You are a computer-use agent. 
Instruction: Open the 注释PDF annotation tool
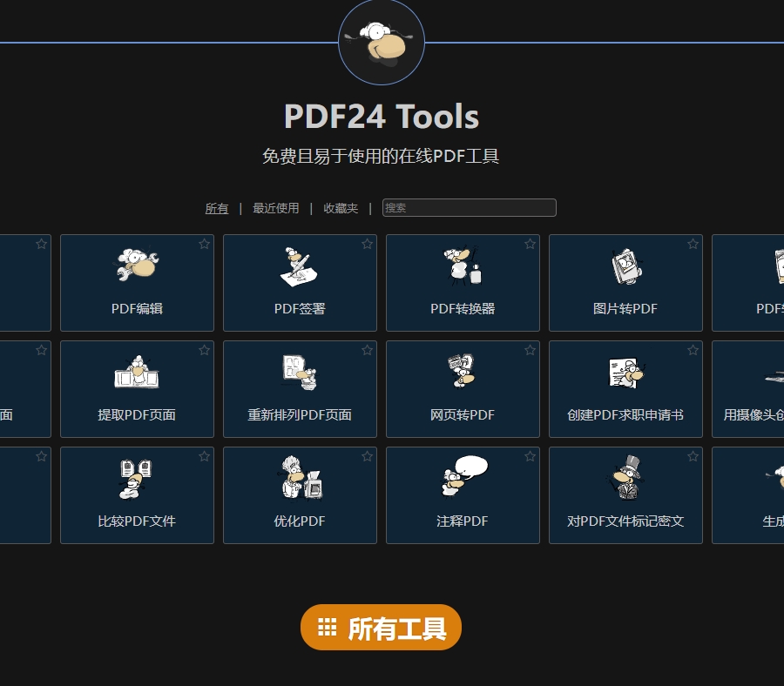pos(463,495)
